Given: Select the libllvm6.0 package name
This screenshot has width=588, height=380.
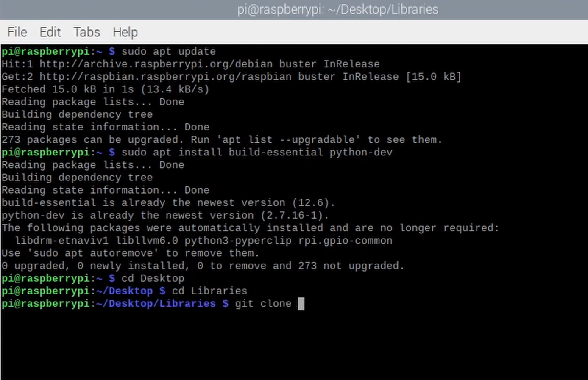Looking at the screenshot, I should pyautogui.click(x=150, y=240).
